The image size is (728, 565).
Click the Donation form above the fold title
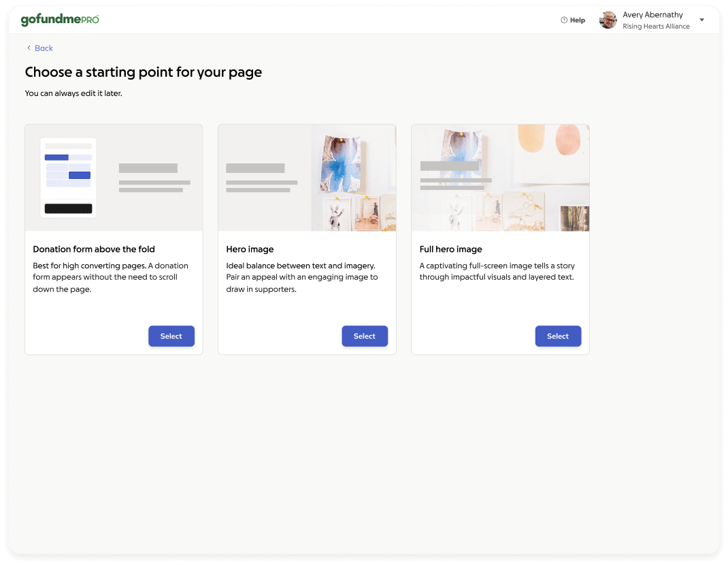94,249
